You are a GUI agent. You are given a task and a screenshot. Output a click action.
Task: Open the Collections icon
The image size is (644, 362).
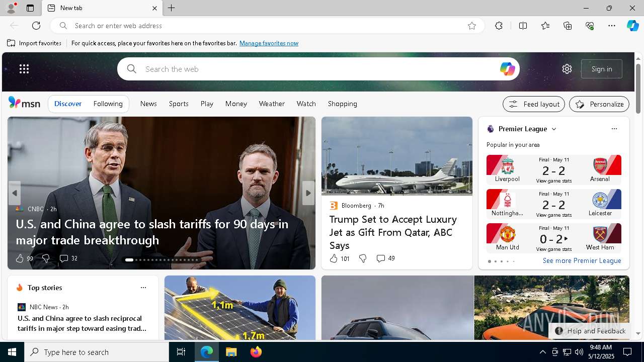click(568, 26)
